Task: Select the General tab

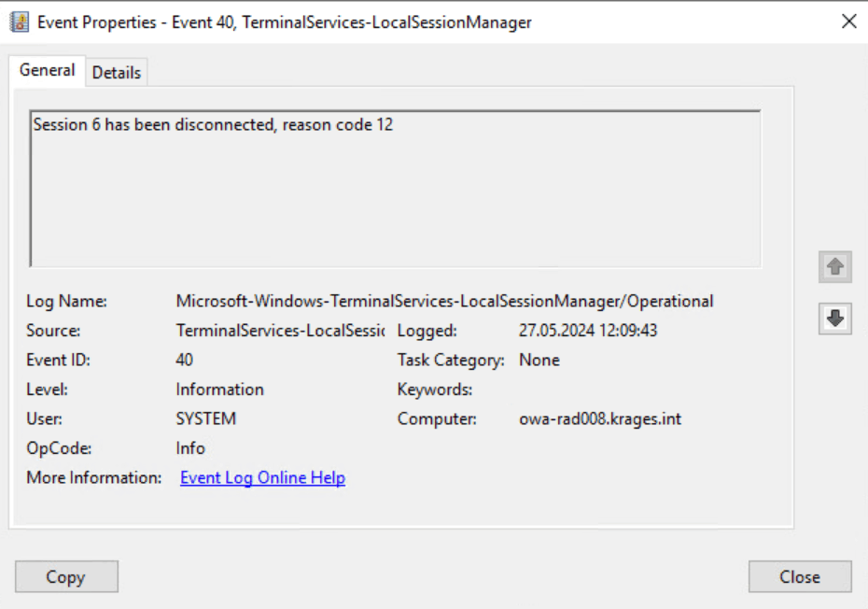Action: point(47,70)
